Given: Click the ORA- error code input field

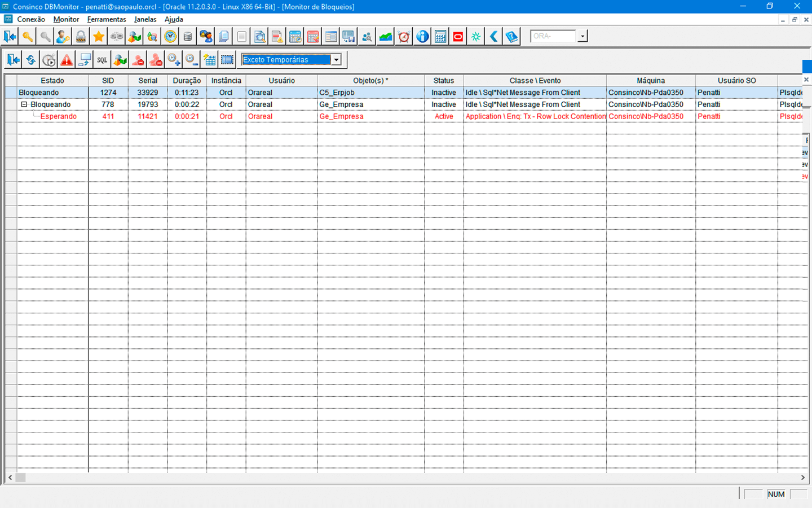Looking at the screenshot, I should click(553, 36).
